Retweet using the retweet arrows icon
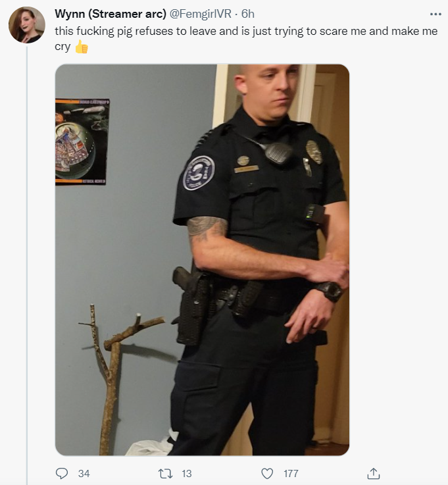 tap(165, 473)
